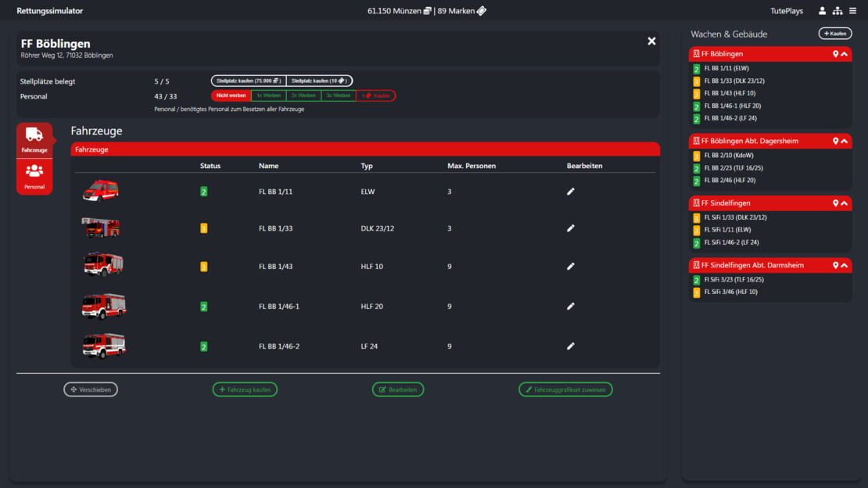868x488 pixels.
Task: Open the user profile icon in top bar
Action: click(822, 11)
